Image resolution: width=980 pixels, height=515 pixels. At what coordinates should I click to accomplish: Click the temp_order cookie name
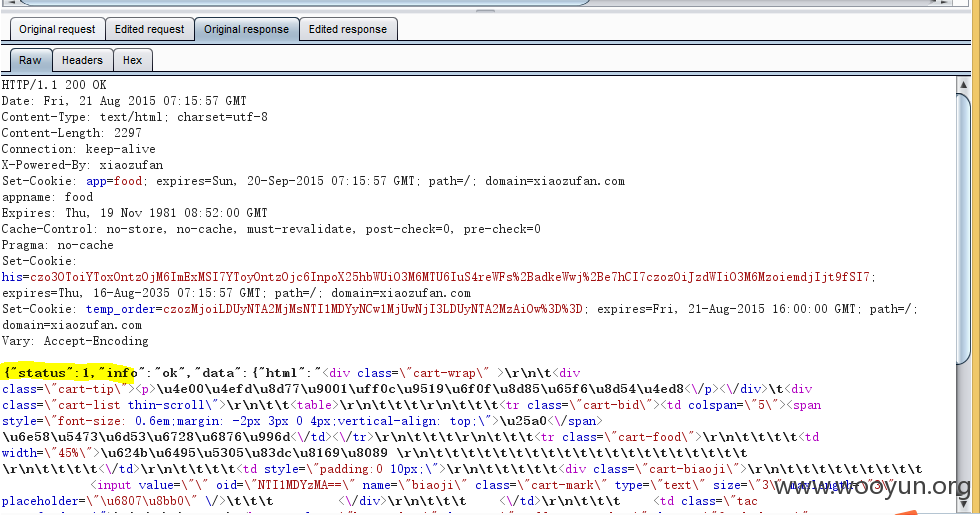pyautogui.click(x=121, y=309)
